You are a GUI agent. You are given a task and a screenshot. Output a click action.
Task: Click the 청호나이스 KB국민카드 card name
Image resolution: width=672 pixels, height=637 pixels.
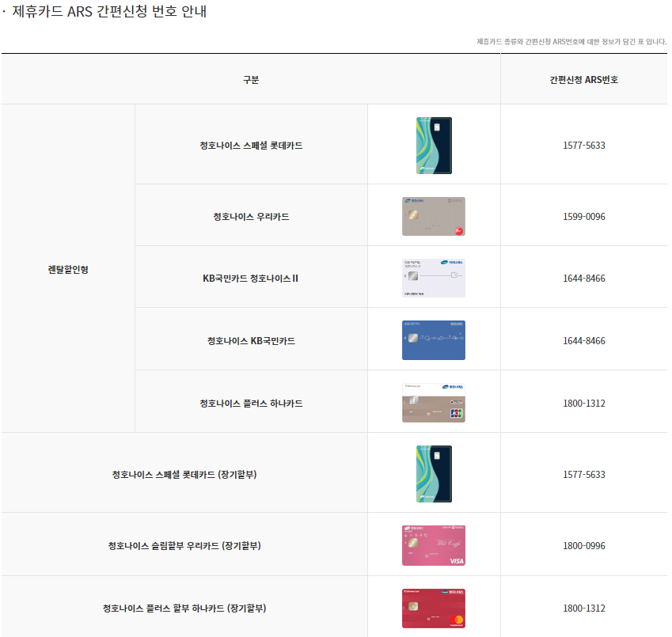click(251, 341)
